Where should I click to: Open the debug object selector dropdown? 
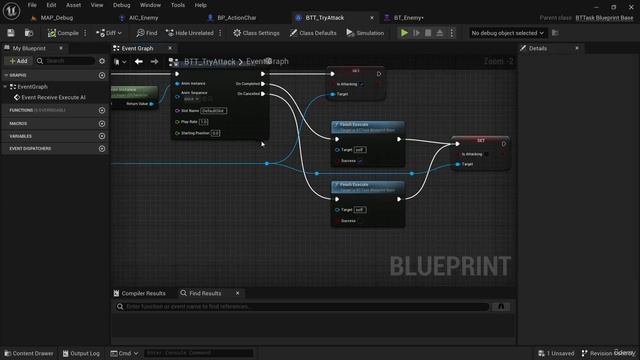coord(507,33)
